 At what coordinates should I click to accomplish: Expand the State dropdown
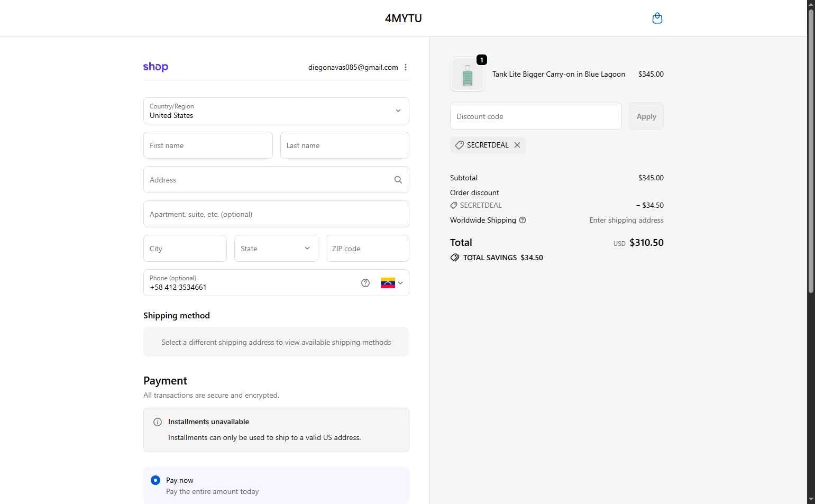(276, 249)
